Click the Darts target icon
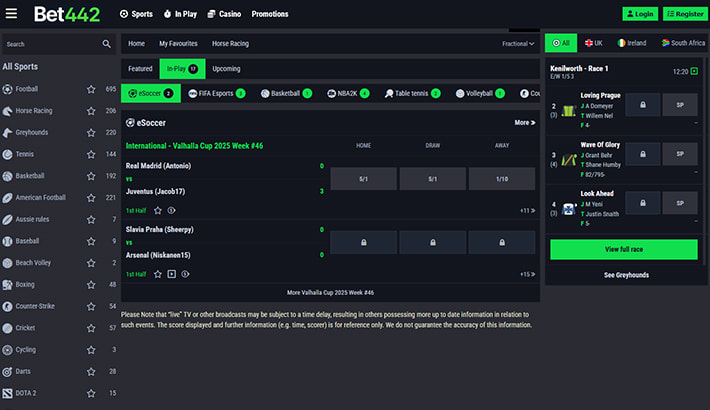Image resolution: width=710 pixels, height=410 pixels. coord(7,372)
